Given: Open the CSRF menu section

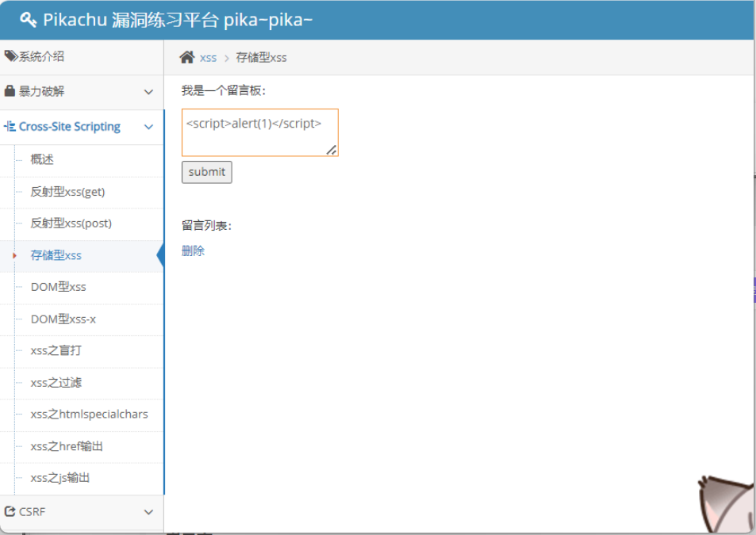Looking at the screenshot, I should pos(82,512).
